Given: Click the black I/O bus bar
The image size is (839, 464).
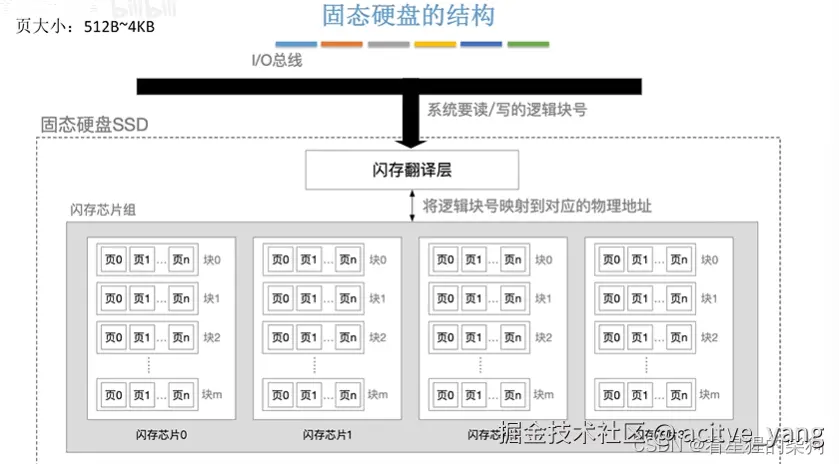Looking at the screenshot, I should 389,86.
